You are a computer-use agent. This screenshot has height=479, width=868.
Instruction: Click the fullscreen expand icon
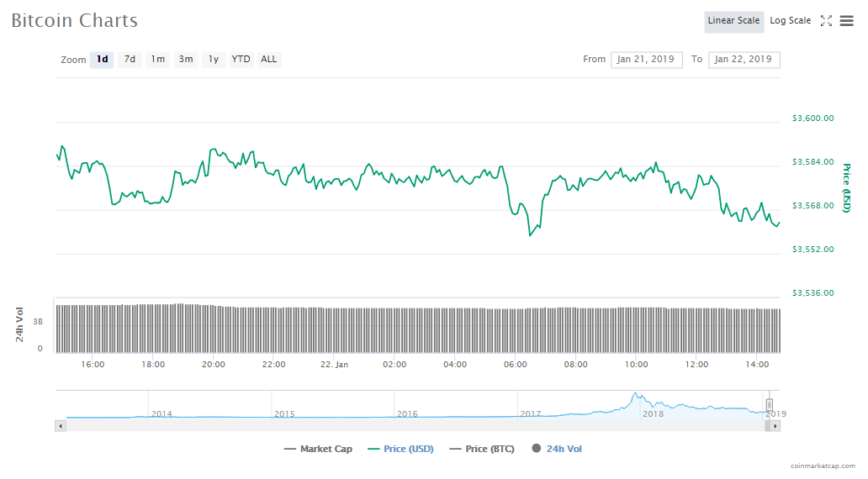[826, 21]
